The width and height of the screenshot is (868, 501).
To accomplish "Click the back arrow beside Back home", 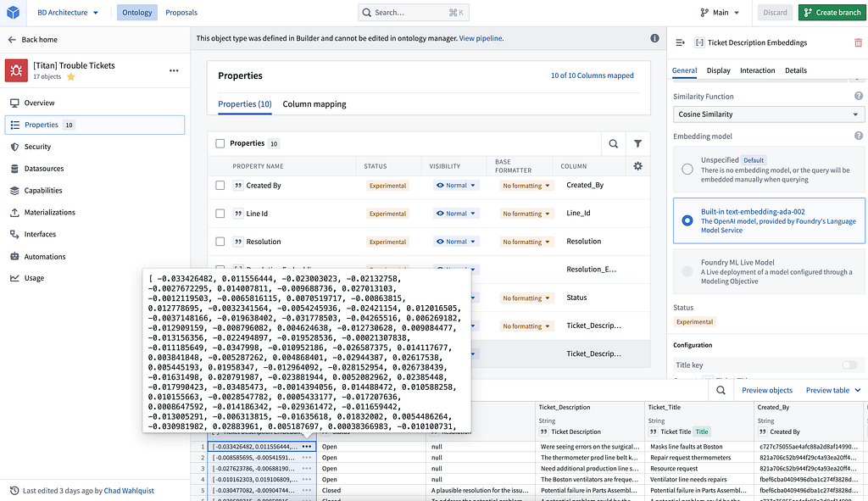I will (x=12, y=40).
